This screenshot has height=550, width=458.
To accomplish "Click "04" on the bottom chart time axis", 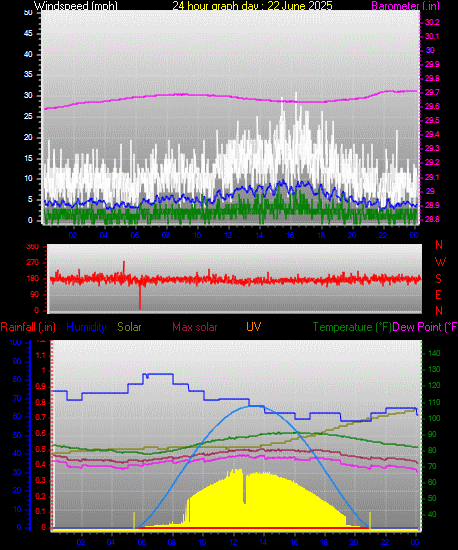I will point(111,542).
